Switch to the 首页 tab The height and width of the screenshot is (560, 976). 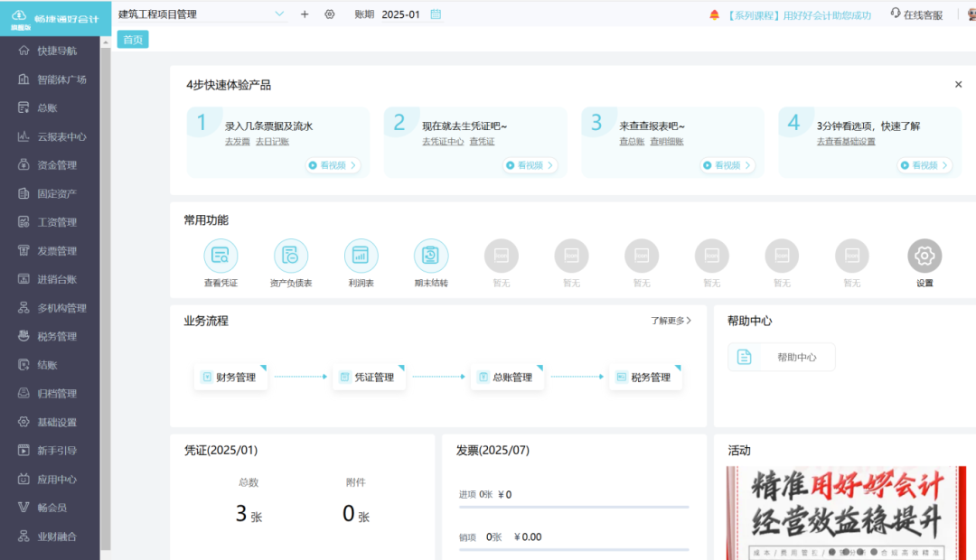tap(132, 39)
